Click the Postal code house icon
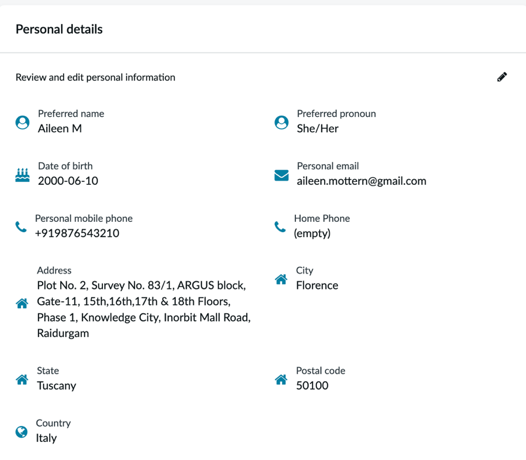Screen dimensions: 526x460 click(x=281, y=380)
